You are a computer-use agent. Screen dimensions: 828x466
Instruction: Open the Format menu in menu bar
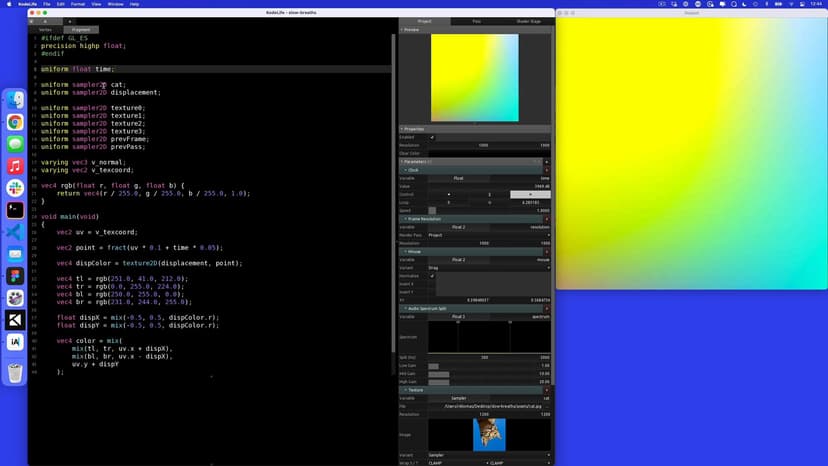[80, 4]
